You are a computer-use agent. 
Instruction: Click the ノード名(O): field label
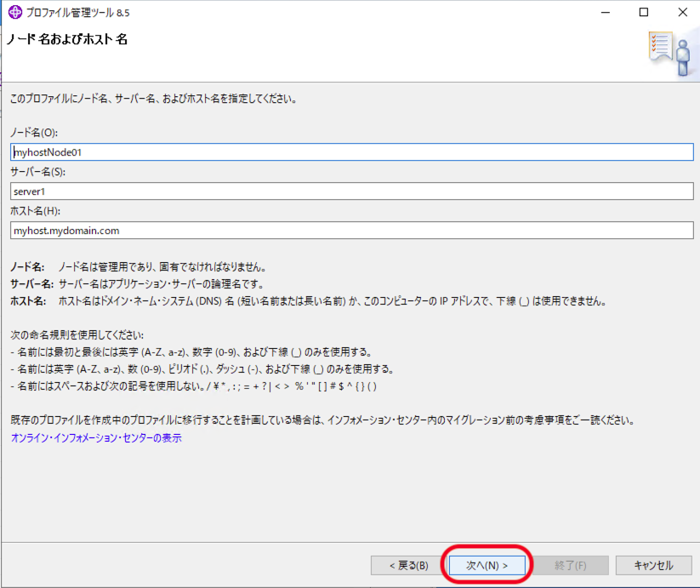coord(34,133)
